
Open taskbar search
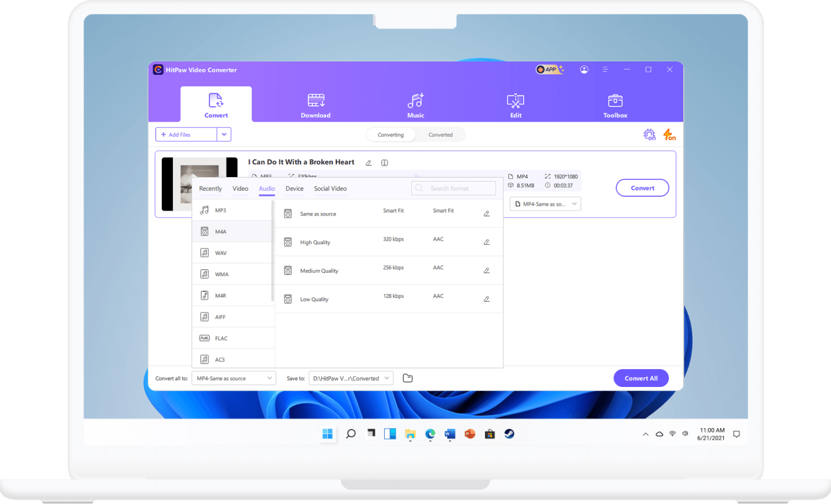click(x=351, y=434)
